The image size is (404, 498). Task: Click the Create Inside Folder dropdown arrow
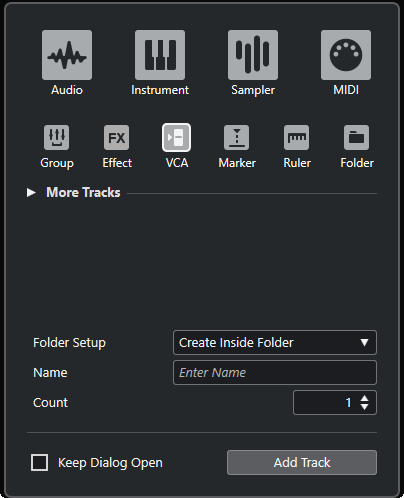tap(364, 343)
